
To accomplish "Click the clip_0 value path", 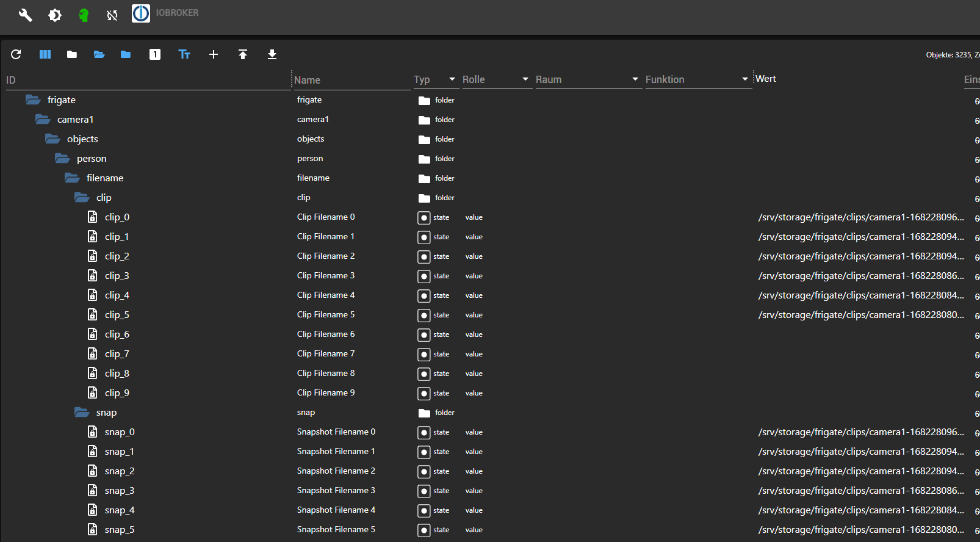I will [x=861, y=217].
